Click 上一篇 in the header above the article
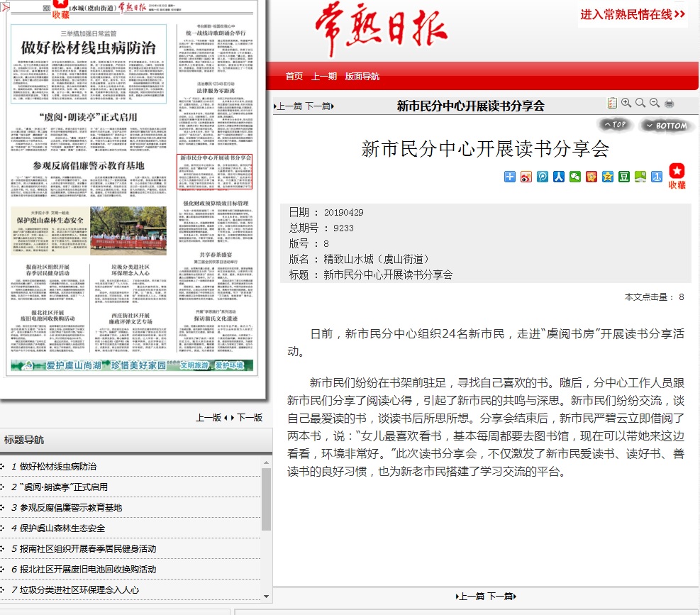The width and height of the screenshot is (700, 615). pos(288,106)
